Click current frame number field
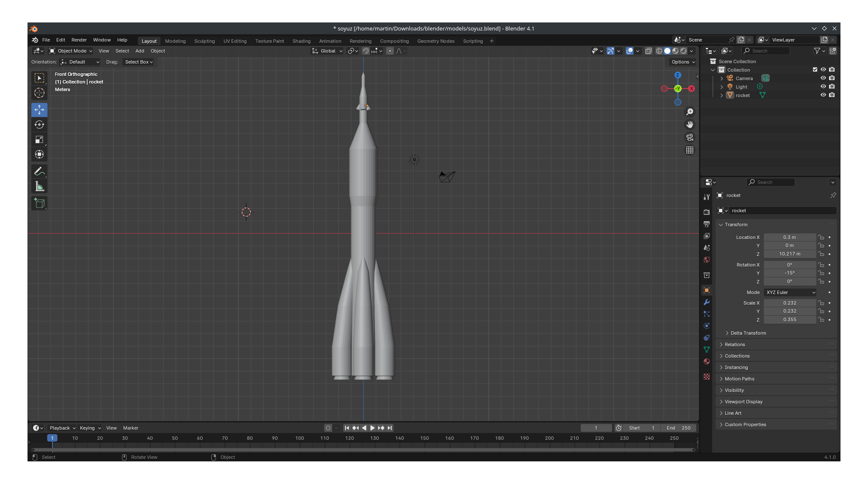868x494 pixels. tap(596, 428)
